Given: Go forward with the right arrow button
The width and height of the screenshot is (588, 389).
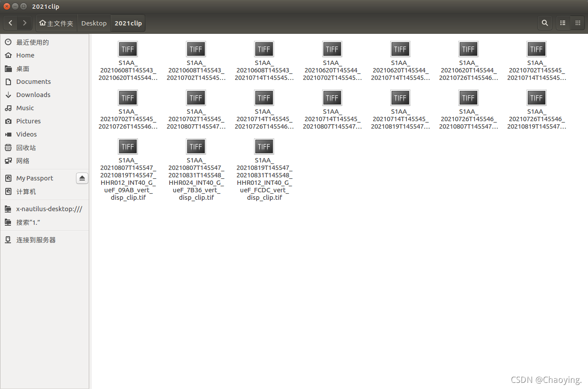Looking at the screenshot, I should point(25,23).
